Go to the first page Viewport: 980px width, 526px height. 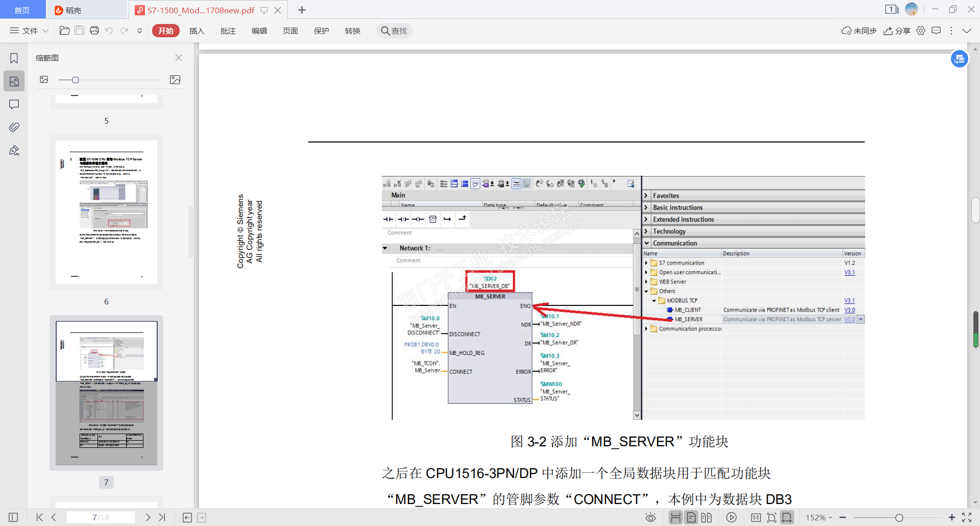[x=40, y=517]
